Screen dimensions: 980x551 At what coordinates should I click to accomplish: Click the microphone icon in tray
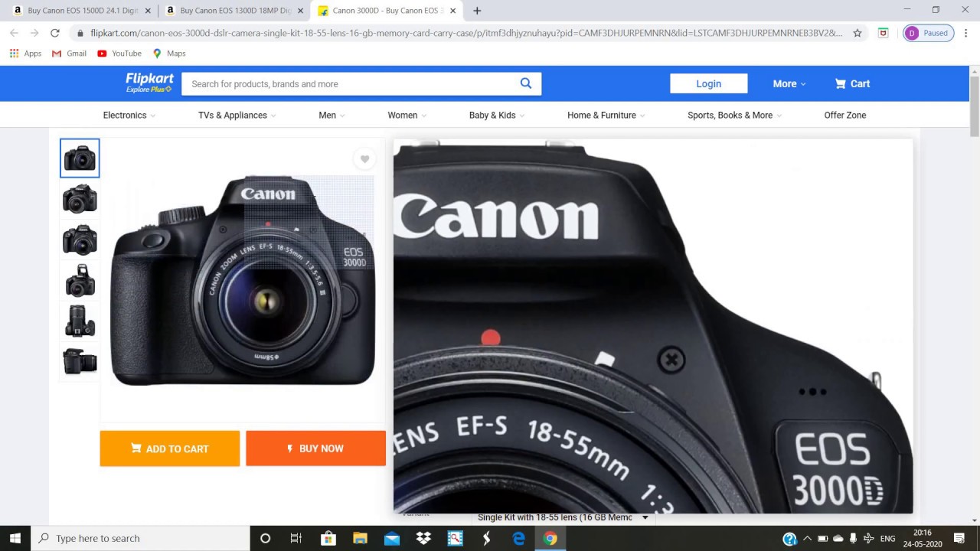853,539
